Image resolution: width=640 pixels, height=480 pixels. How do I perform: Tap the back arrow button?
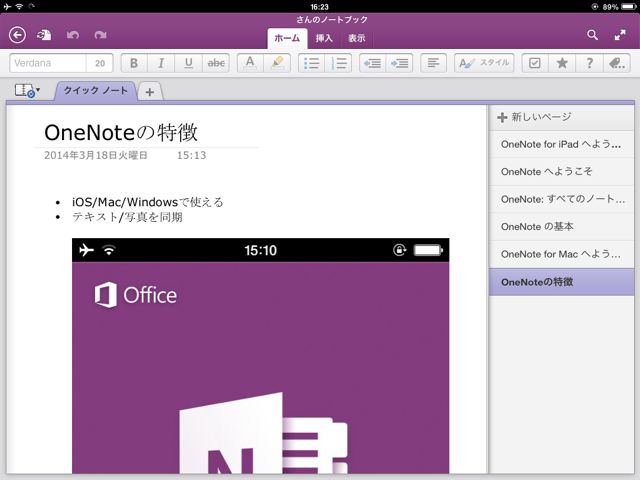[17, 35]
